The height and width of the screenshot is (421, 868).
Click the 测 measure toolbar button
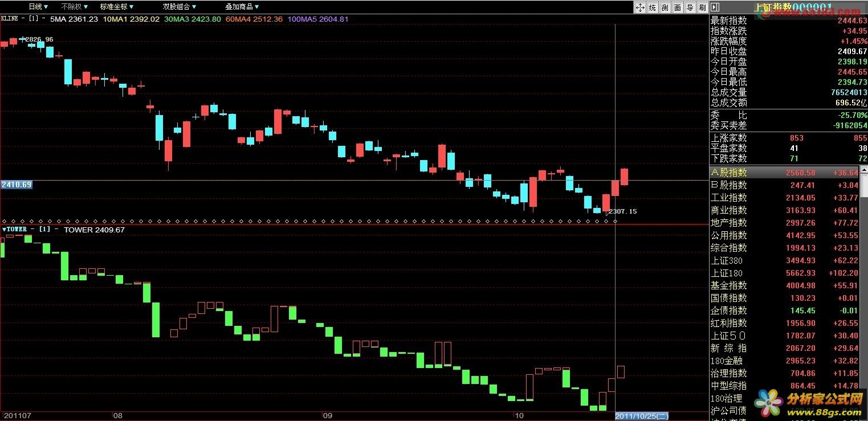665,7
